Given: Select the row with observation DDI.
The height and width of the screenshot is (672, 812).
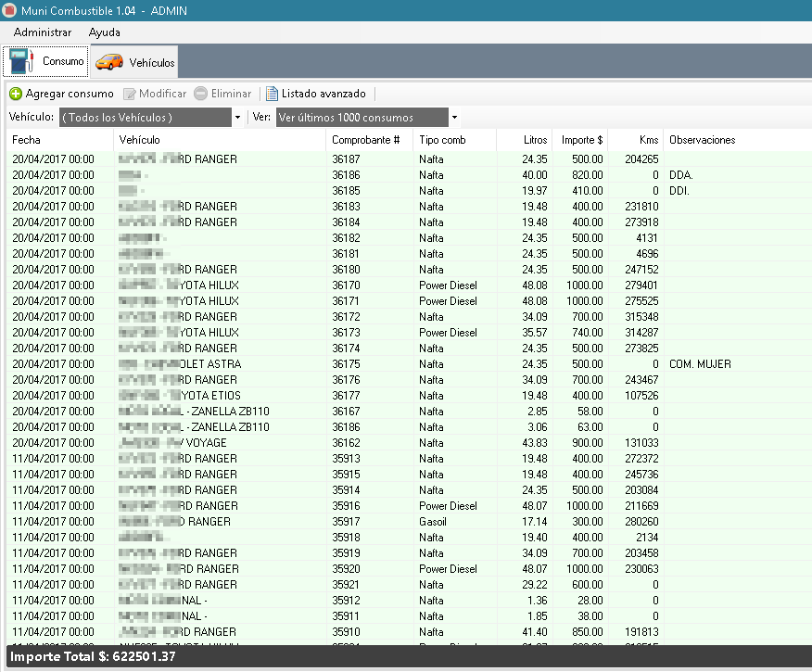Looking at the screenshot, I should [x=409, y=191].
